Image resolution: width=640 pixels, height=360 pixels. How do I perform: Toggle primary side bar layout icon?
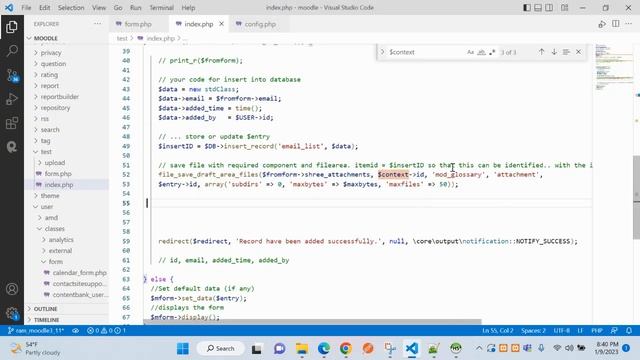point(527,8)
